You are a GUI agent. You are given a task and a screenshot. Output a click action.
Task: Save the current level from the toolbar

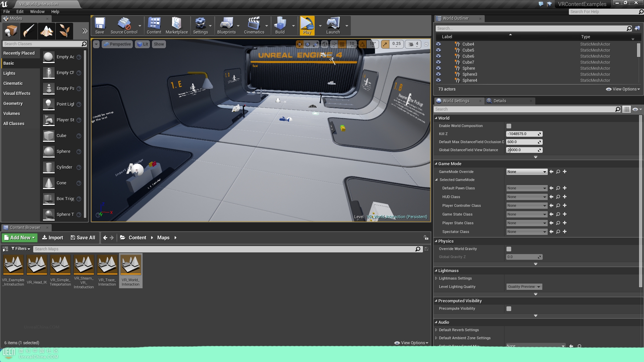tap(100, 26)
